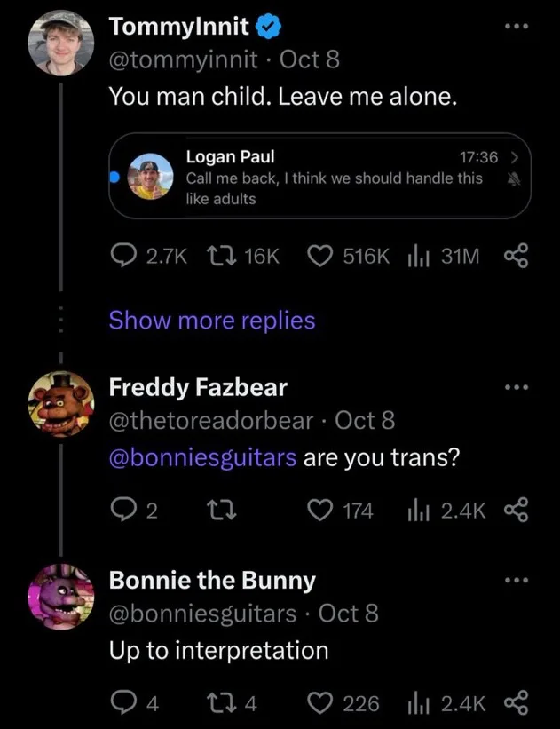560x729 pixels.
Task: Open the @bonniesguitars mention link
Action: coord(202,458)
